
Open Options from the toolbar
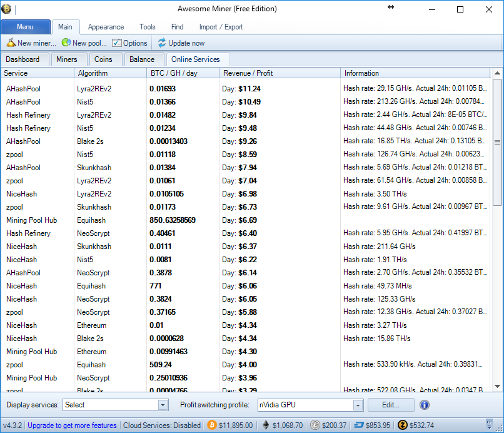pyautogui.click(x=129, y=43)
